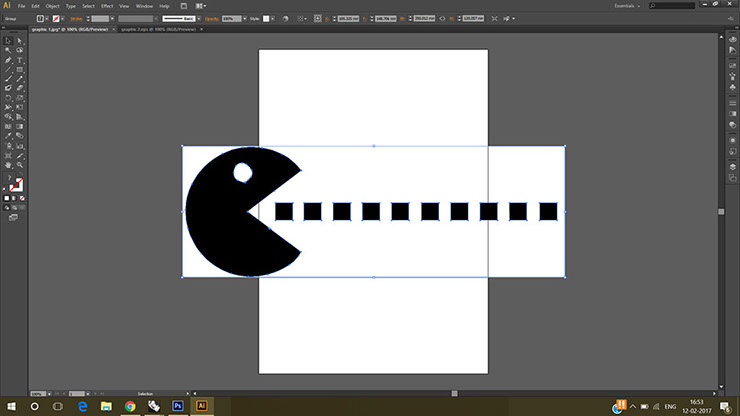Open the Effect menu
Viewport: 740px width, 416px height.
point(107,6)
